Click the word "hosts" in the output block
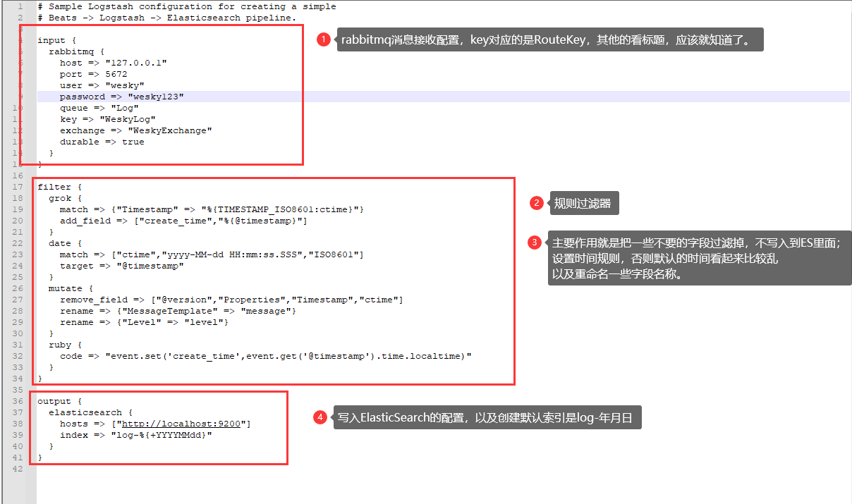This screenshot has width=852, height=504. click(73, 424)
